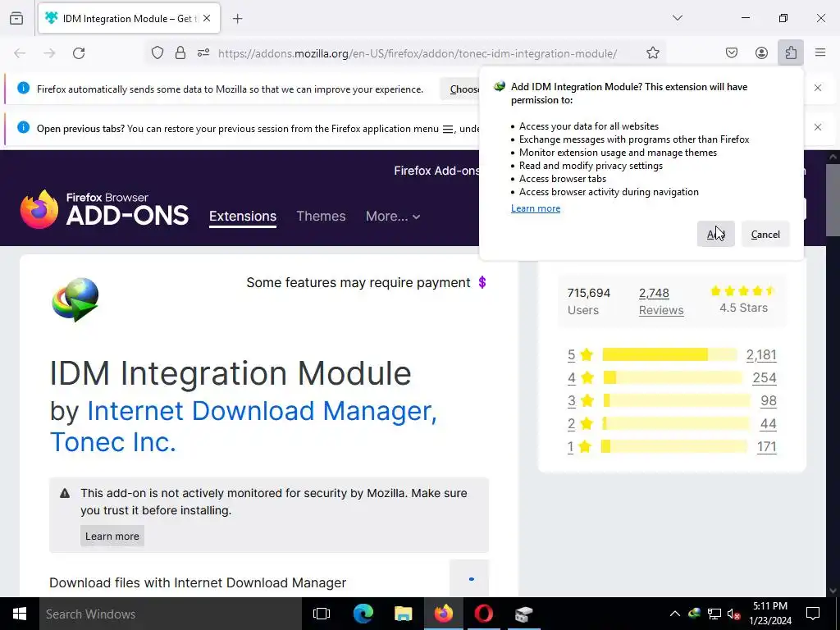Dismiss the data collection notification bar
840x630 pixels.
click(x=818, y=88)
